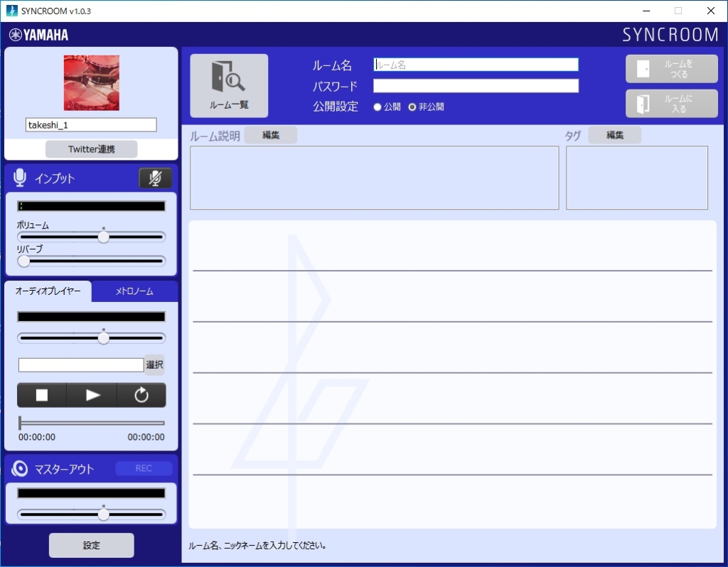Viewport: 728px width, 567px height.
Task: Start audio playback with play button
Action: click(x=92, y=395)
